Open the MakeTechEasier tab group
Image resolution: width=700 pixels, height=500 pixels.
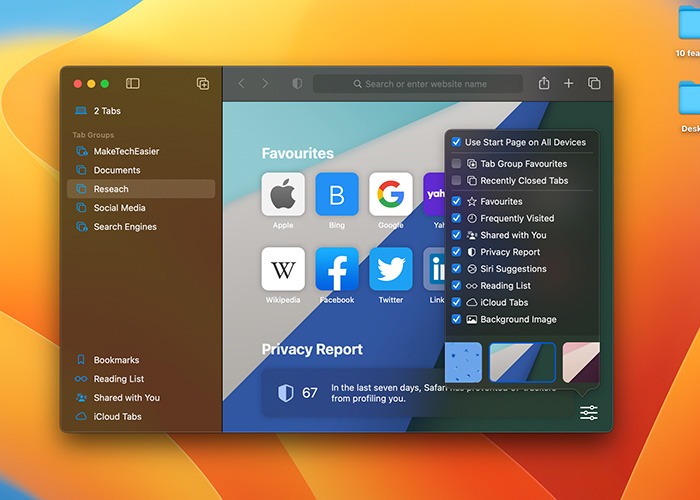tap(141, 151)
